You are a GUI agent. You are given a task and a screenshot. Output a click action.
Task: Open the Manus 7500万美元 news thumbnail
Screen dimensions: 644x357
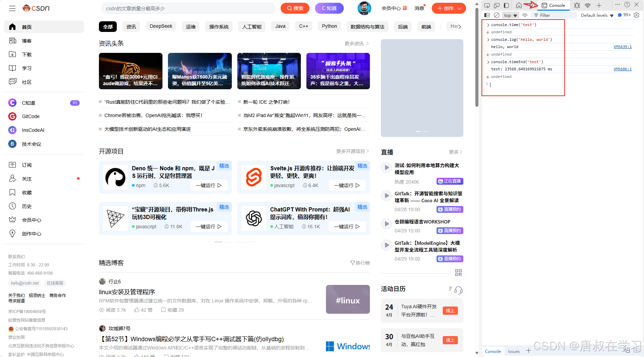pos(200,71)
